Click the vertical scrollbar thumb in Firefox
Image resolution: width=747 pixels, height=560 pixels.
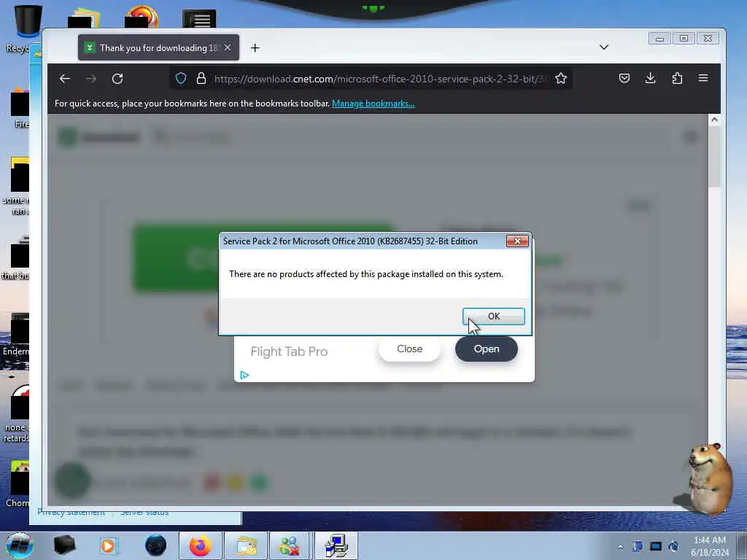(x=714, y=157)
